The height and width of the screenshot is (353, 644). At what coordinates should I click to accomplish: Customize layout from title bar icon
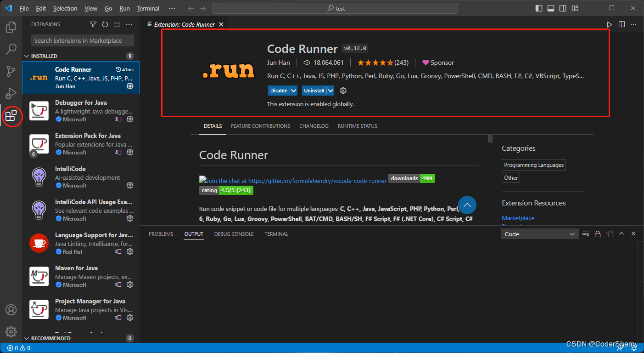point(575,8)
